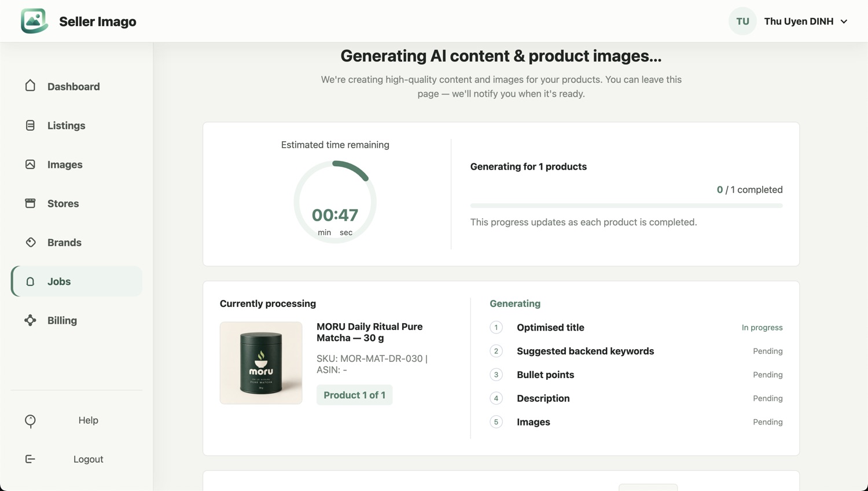Click the Product 1 of 1 badge
This screenshot has height=491, width=868.
[354, 395]
